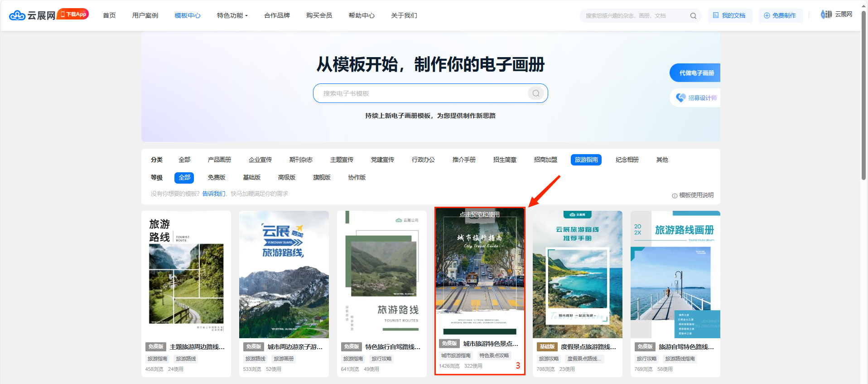Click the 旅游画册 tag
The image size is (868, 384).
point(284,359)
